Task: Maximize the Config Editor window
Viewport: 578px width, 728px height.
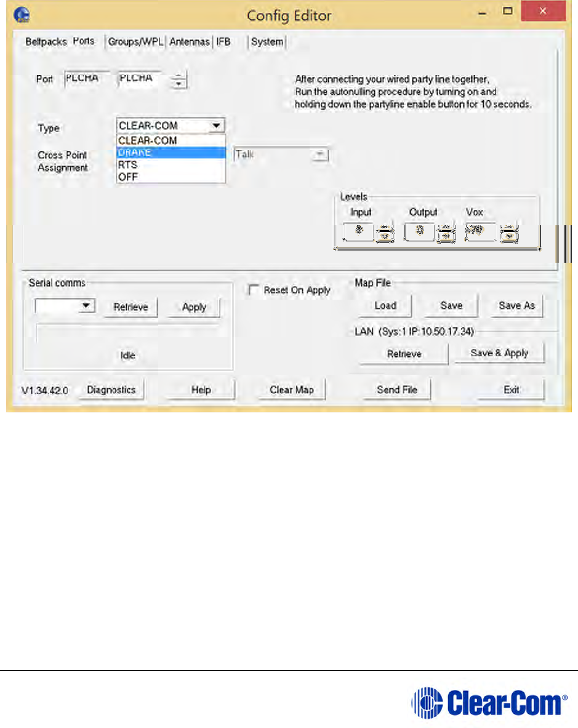Action: tap(508, 11)
